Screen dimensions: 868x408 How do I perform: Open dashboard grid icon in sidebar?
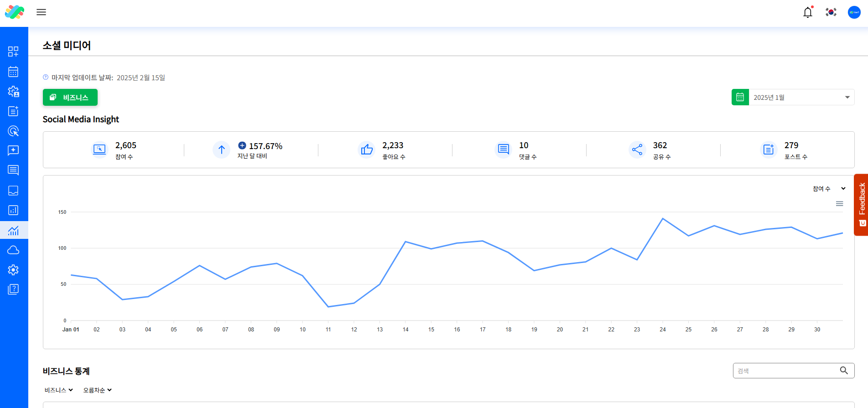click(13, 52)
